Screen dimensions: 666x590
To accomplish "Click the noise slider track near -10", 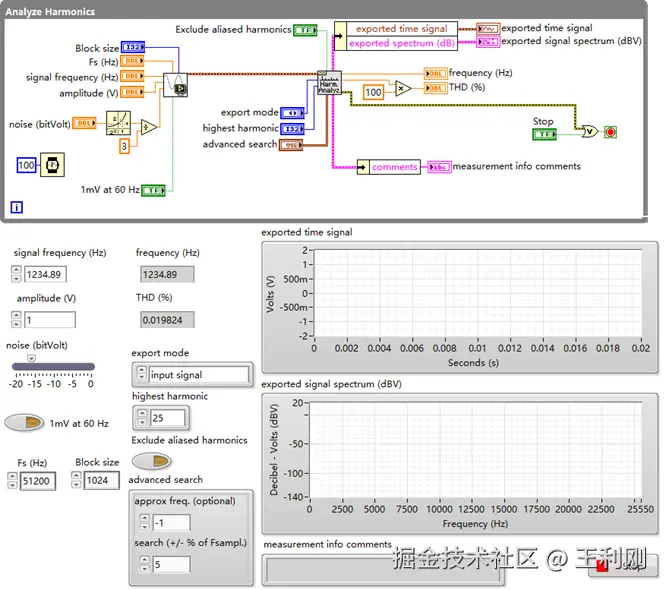I will (54, 367).
